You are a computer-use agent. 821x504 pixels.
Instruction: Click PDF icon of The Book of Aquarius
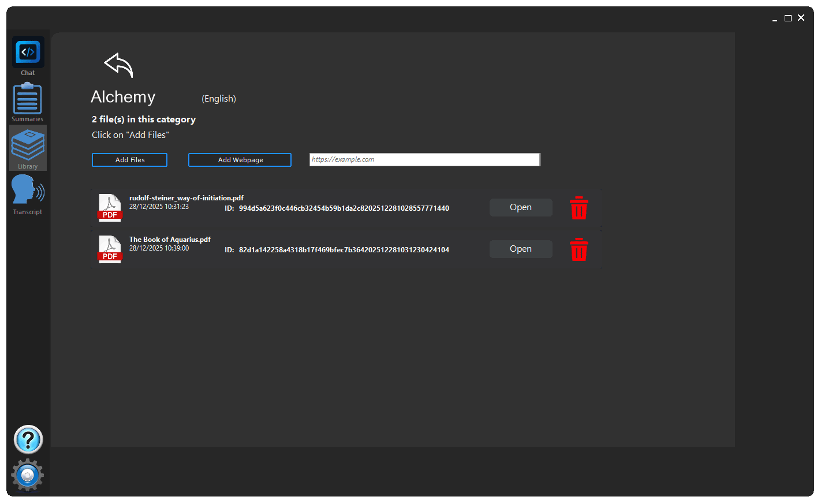(110, 249)
